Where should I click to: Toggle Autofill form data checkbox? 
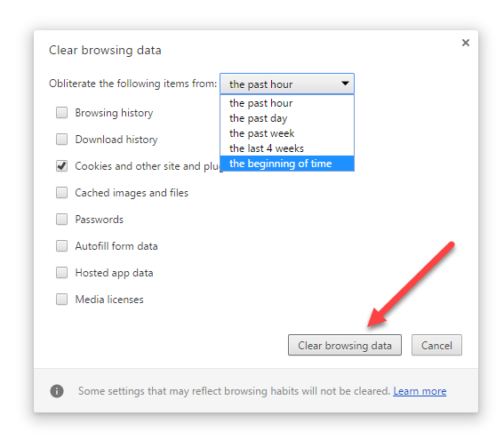pyautogui.click(x=61, y=246)
